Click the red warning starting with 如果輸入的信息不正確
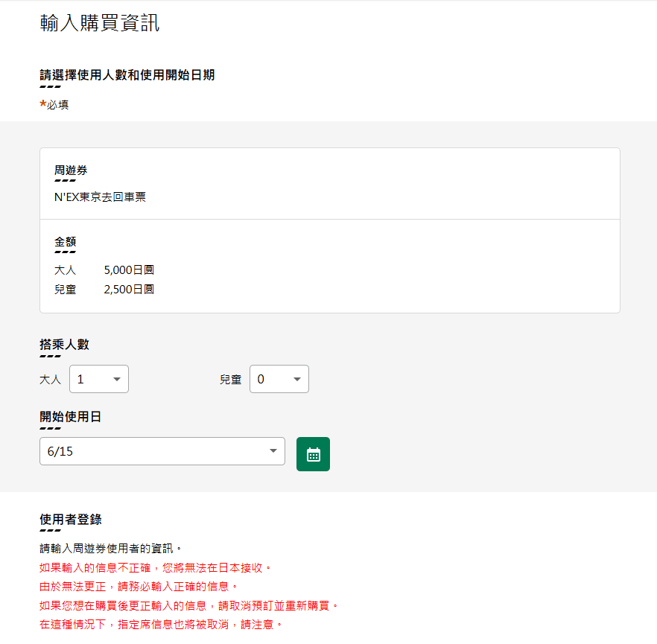Viewport: 657px width, 644px height. click(x=156, y=568)
